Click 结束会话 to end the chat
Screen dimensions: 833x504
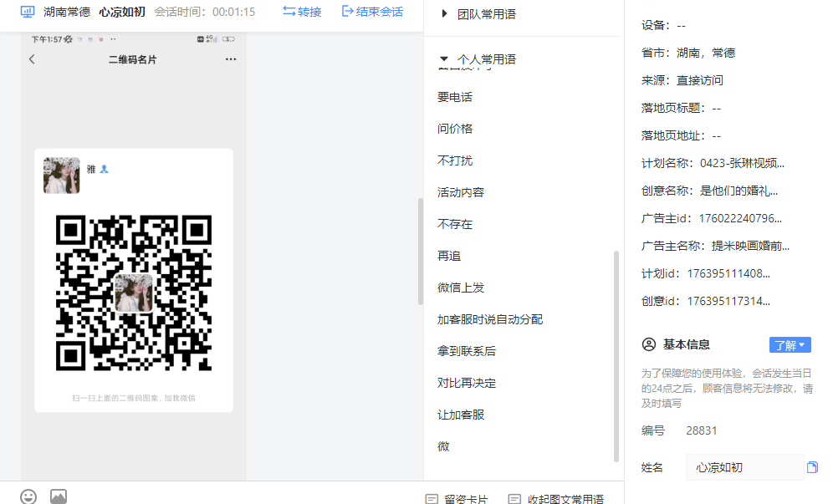[x=372, y=12]
